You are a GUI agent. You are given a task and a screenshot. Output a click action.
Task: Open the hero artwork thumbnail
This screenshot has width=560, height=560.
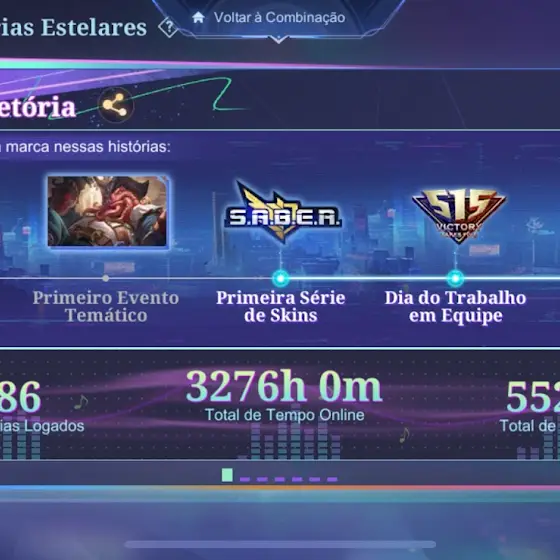pos(108,211)
